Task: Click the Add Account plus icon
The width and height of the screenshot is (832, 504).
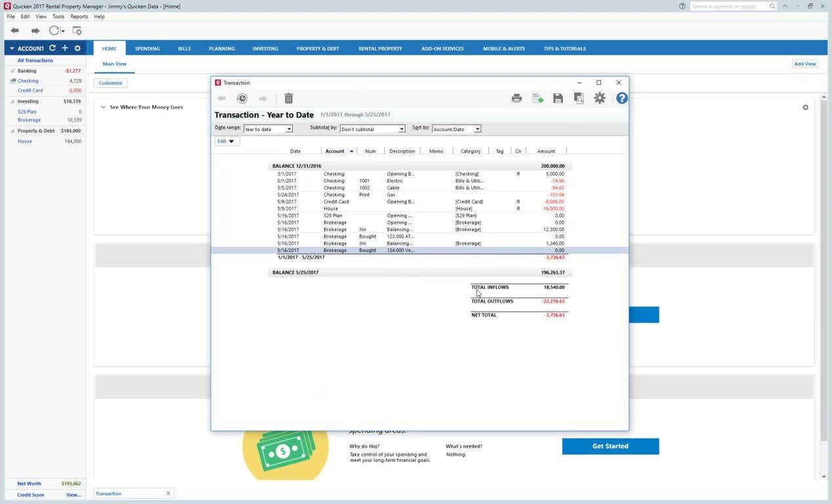Action: point(65,49)
